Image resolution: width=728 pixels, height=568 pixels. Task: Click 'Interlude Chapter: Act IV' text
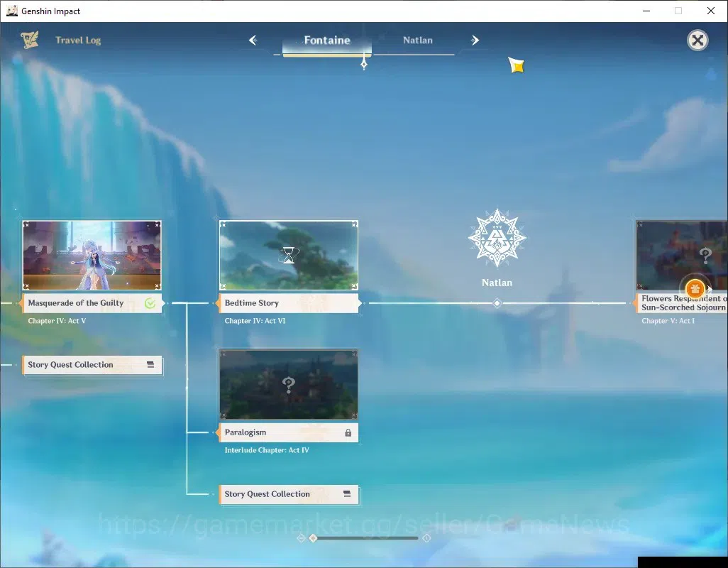click(x=267, y=450)
